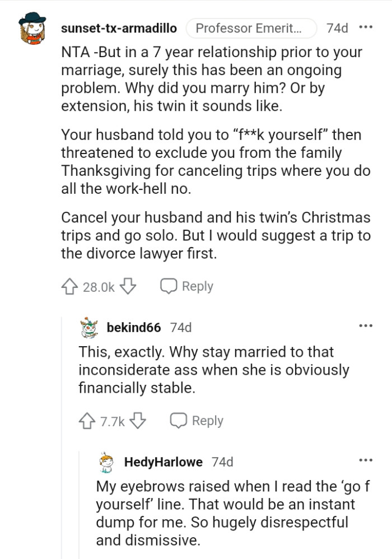Open sunset-tx-armadillo's avatar profile
The width and height of the screenshot is (392, 559).
pyautogui.click(x=34, y=29)
